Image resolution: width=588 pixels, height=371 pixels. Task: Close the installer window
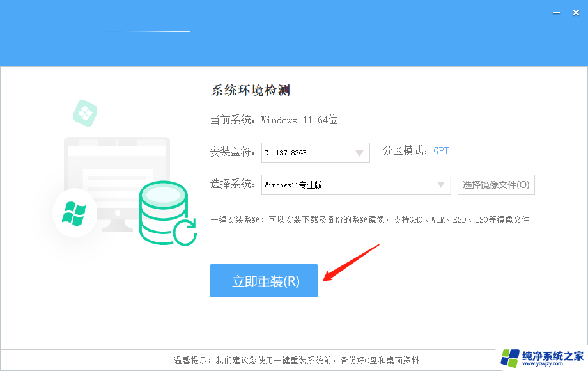pyautogui.click(x=576, y=13)
